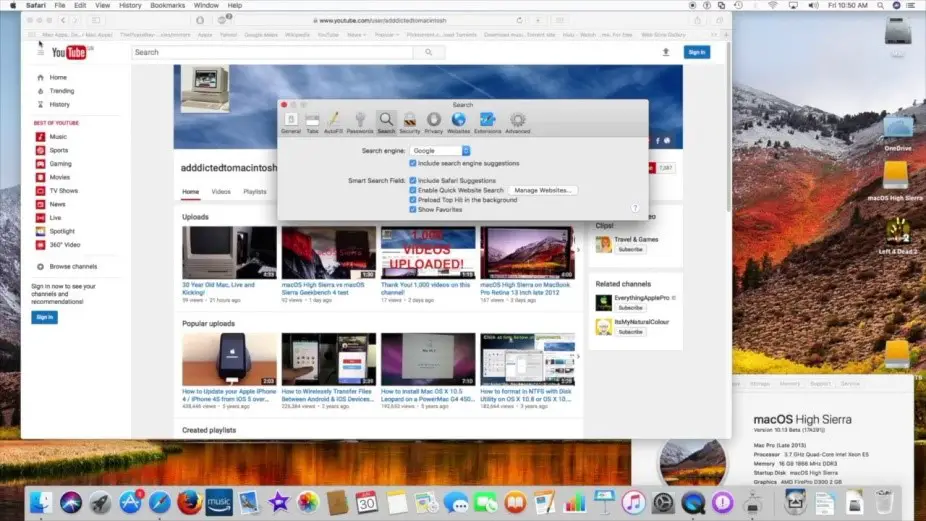The height and width of the screenshot is (521, 926).
Task: Open the Security preferences pane
Action: pos(409,123)
